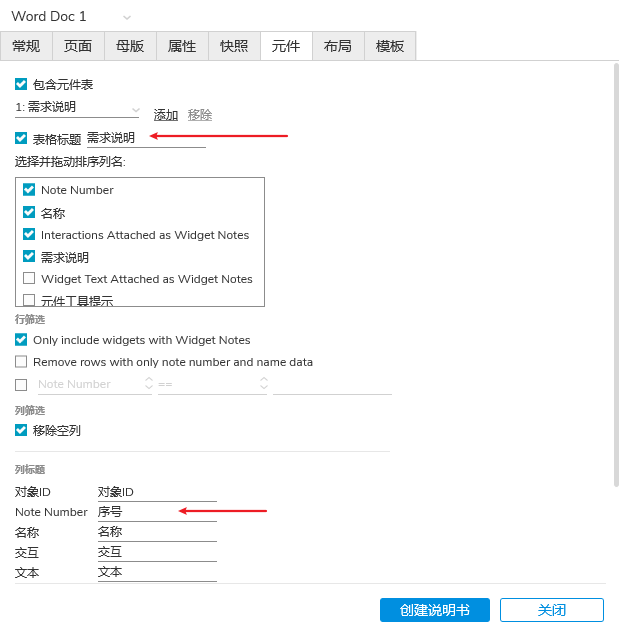Enable Widget Text Attached as Widget Notes
Image resolution: width=619 pixels, height=637 pixels.
[x=29, y=278]
